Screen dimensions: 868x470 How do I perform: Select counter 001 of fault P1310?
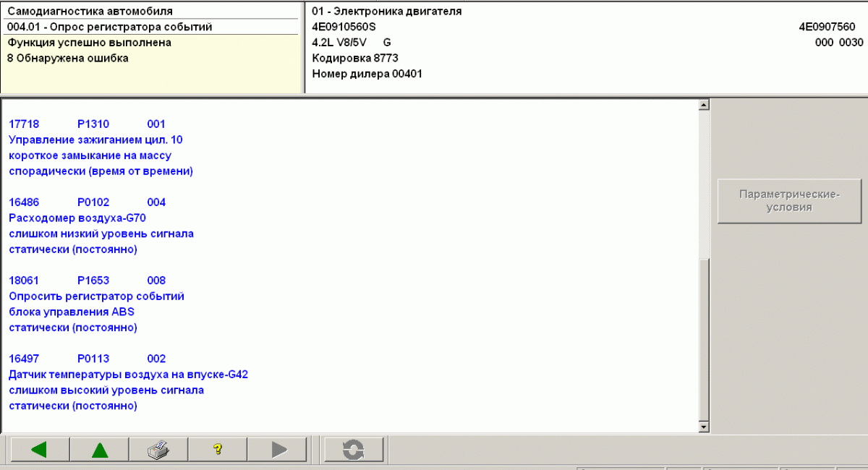(156, 124)
